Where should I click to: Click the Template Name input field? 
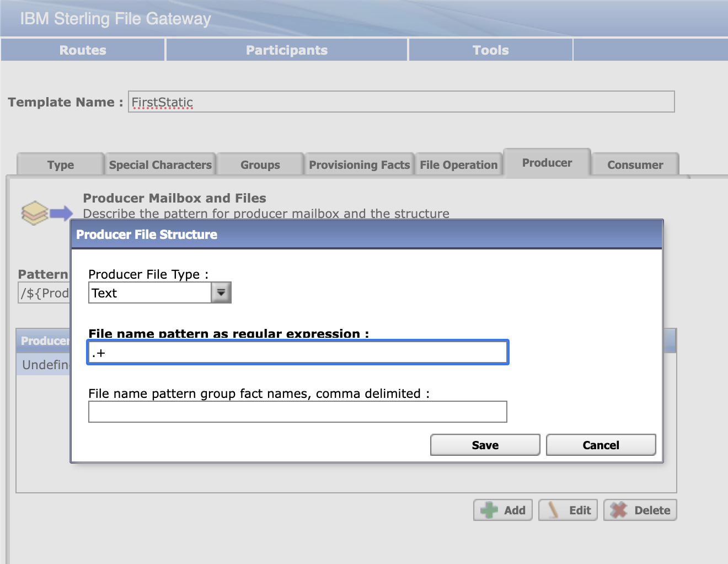pyautogui.click(x=402, y=102)
